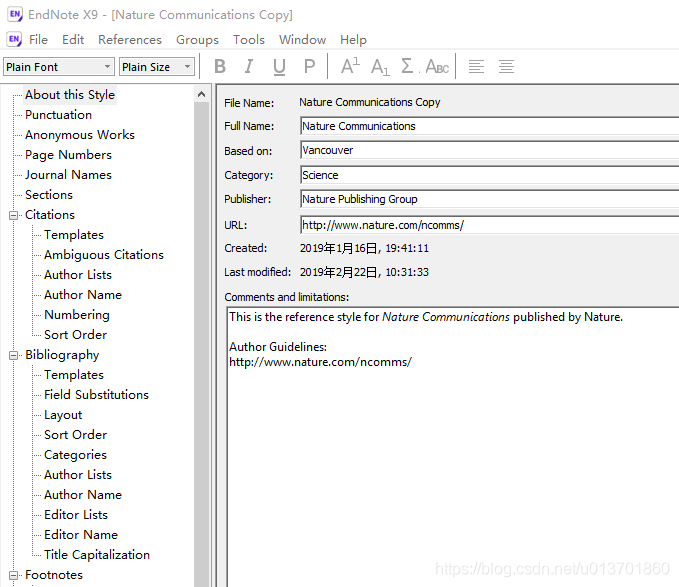Click the Created date value
Screen dimensions: 679x587
tap(364, 248)
